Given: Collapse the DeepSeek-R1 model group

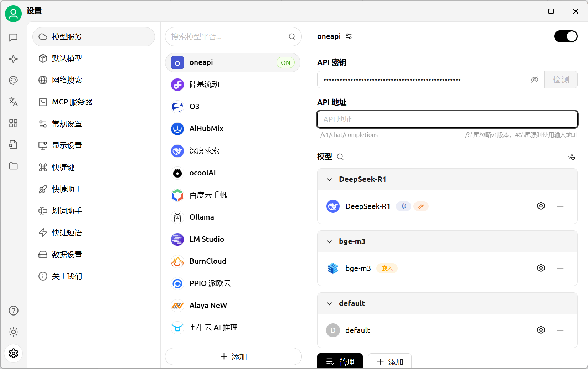Looking at the screenshot, I should (x=329, y=179).
